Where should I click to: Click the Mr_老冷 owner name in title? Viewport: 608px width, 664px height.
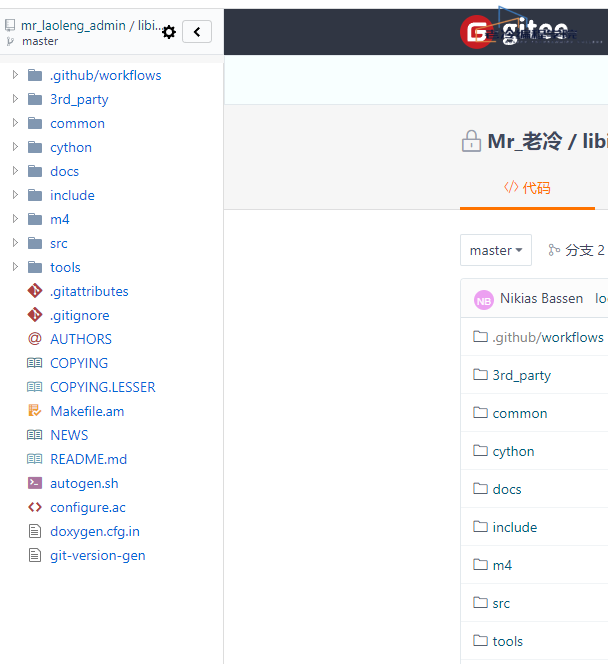point(525,141)
